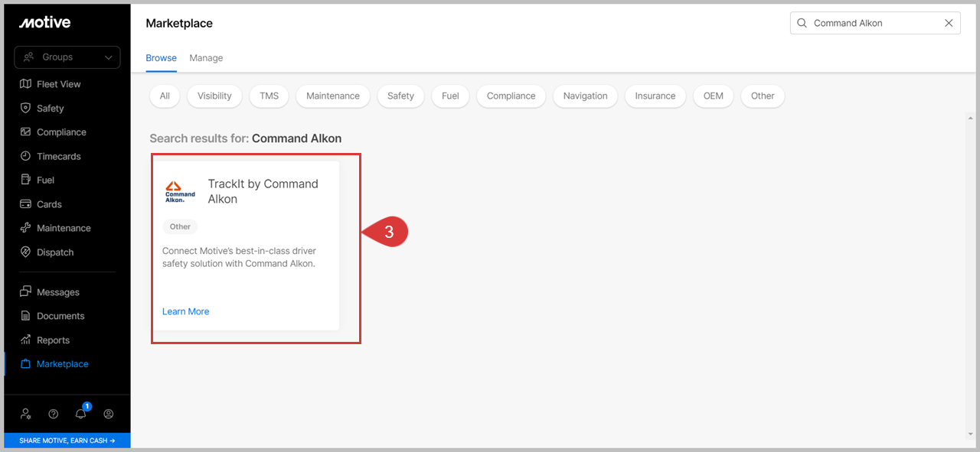Click the help question mark icon

coord(54,414)
